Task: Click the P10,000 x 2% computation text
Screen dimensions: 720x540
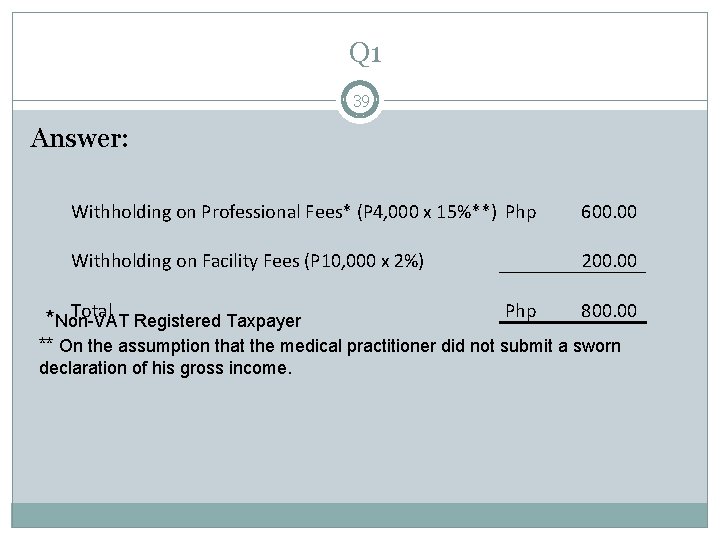Action: point(364,261)
